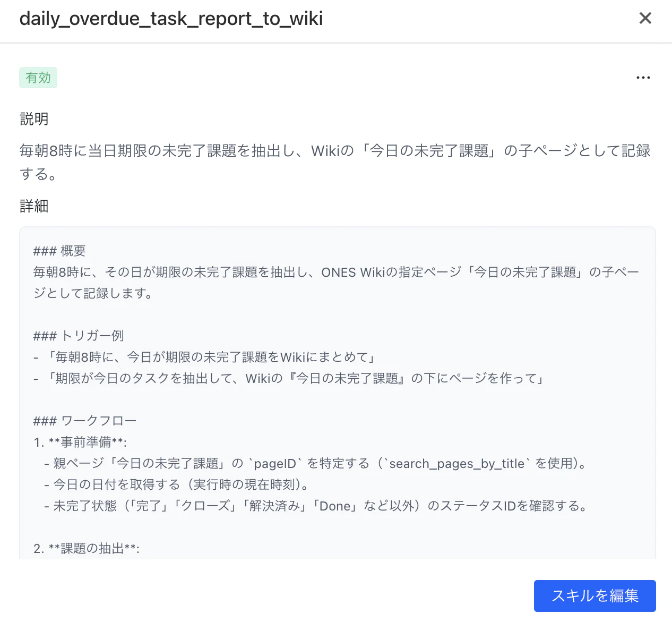
Task: Click the ### トリガー例 heading line
Action: pos(79,336)
